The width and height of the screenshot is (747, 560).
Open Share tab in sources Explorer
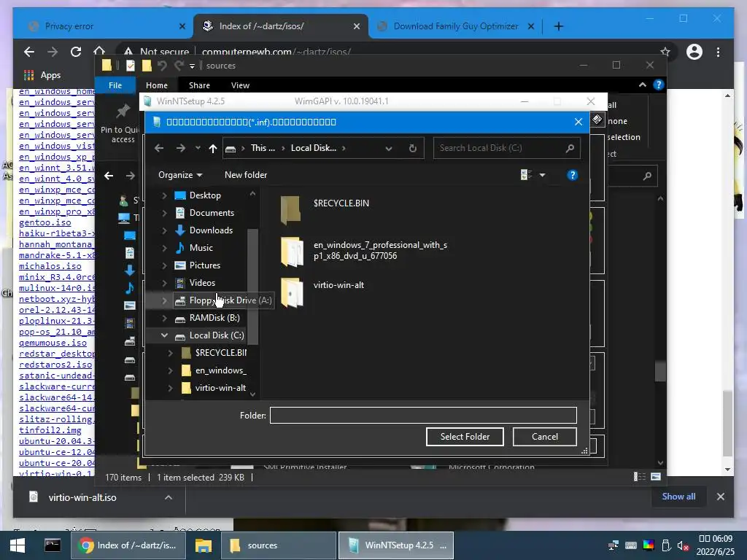click(x=199, y=85)
